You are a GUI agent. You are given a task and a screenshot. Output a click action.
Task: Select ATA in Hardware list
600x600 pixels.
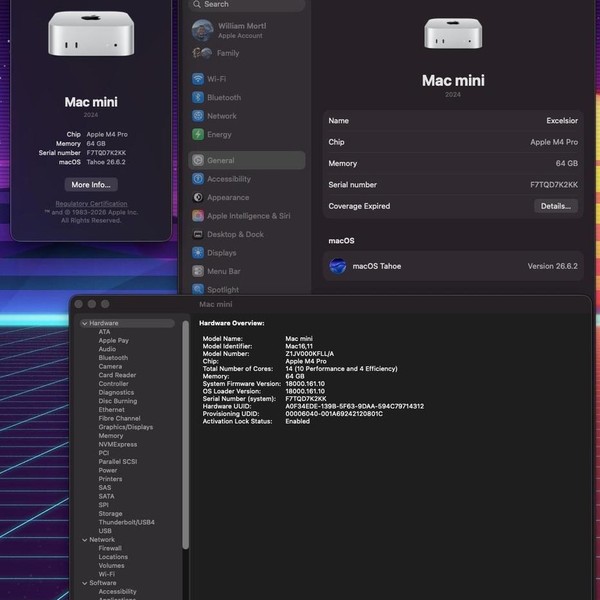pyautogui.click(x=104, y=332)
